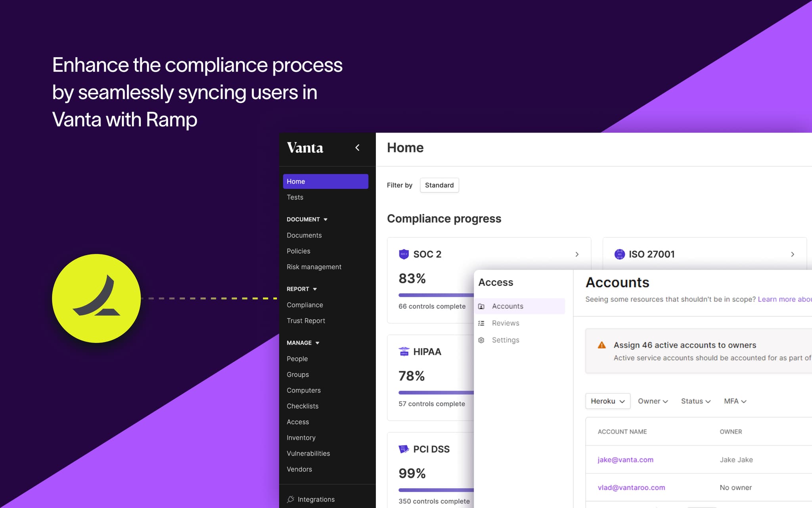Click the SOC 2 shield icon
Viewport: 812px width, 508px height.
point(404,254)
